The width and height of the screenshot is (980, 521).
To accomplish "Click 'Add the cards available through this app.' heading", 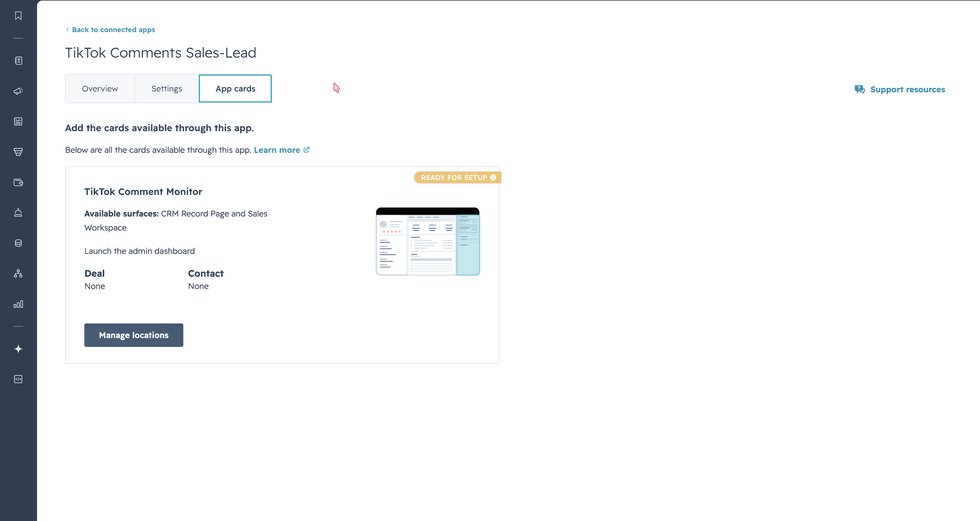I will pos(160,128).
